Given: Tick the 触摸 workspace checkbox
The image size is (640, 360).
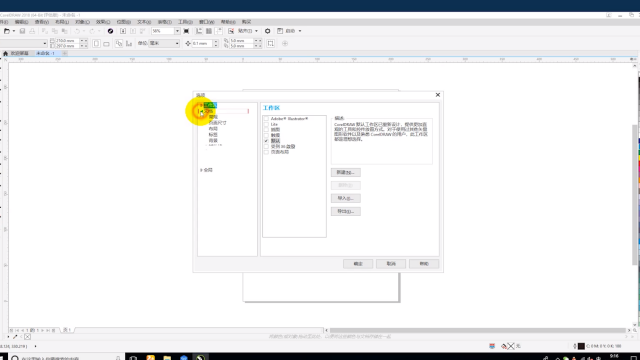Looking at the screenshot, I should pyautogui.click(x=266, y=135).
